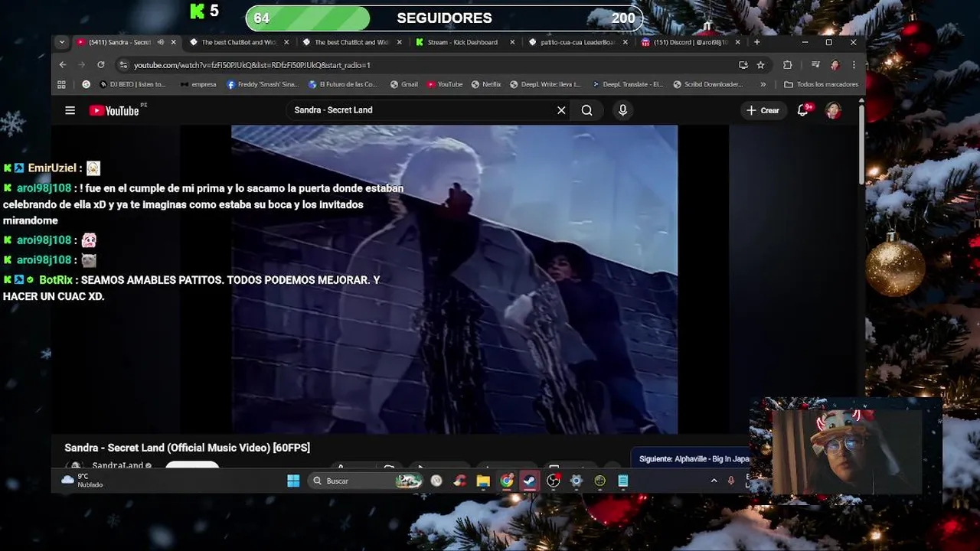980x551 pixels.
Task: Start voice search with the microphone
Action: tap(622, 110)
